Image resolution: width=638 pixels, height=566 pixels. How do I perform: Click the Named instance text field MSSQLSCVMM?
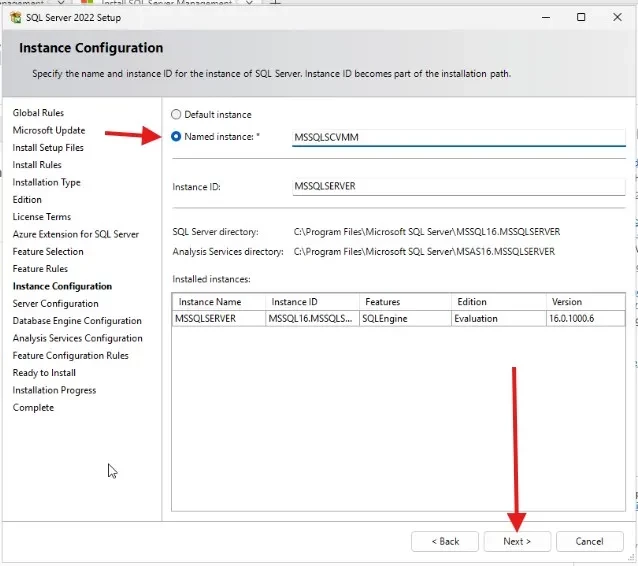click(459, 138)
